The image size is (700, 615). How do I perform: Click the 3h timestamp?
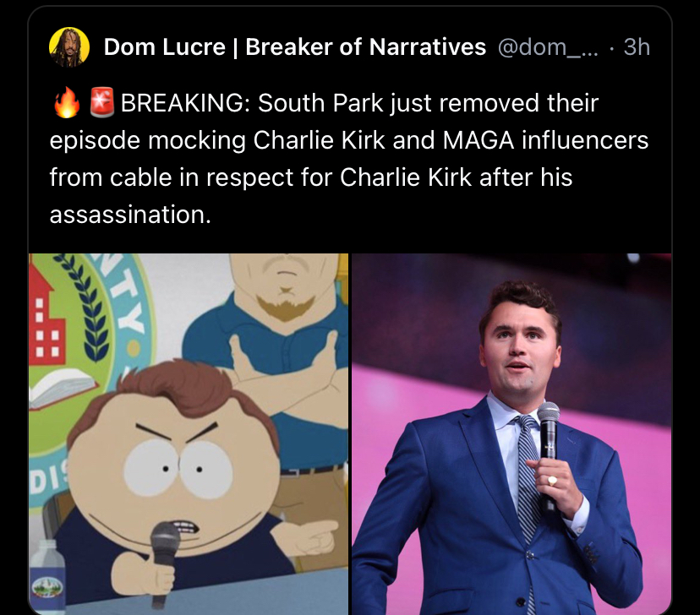[637, 46]
